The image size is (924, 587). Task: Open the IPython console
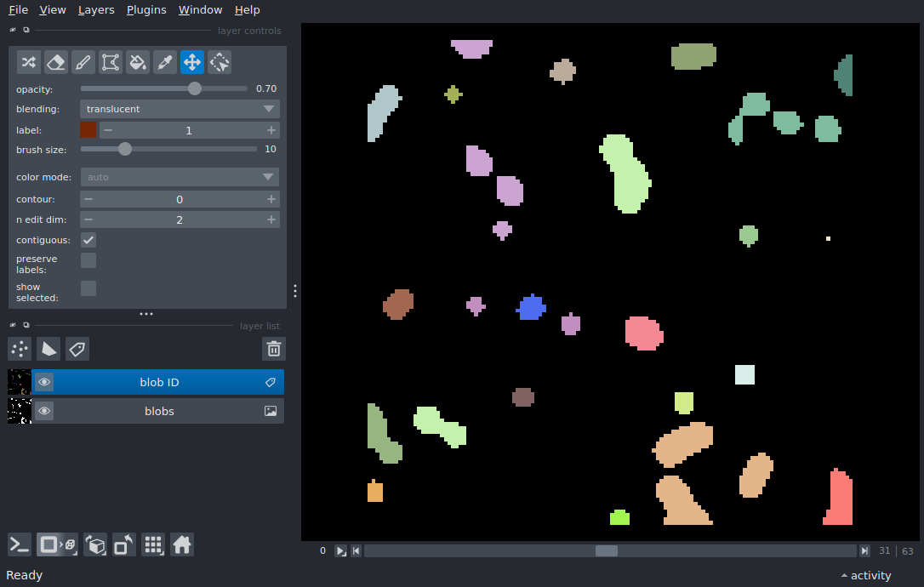click(20, 544)
